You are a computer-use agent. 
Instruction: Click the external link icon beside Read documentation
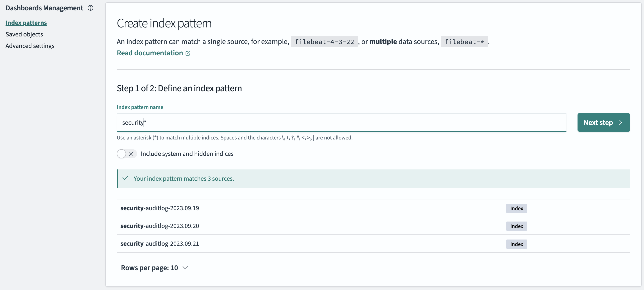[188, 53]
